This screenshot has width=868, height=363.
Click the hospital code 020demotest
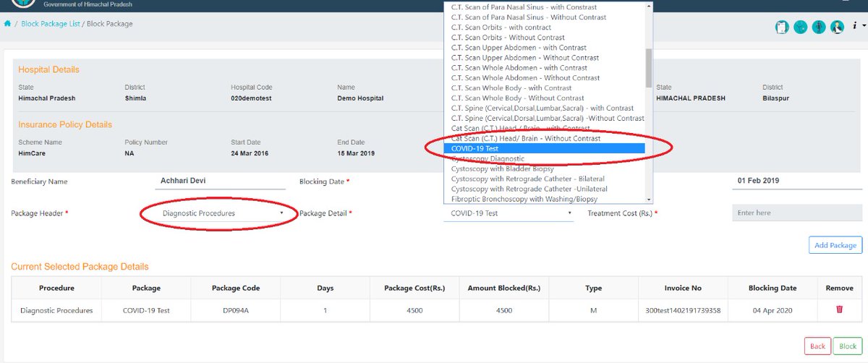[252, 98]
